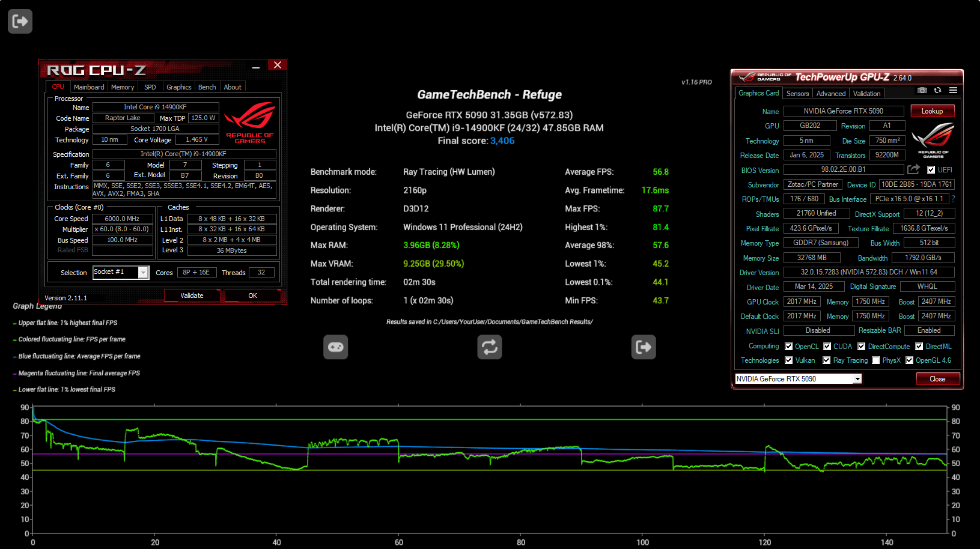Toggle the OpenCL checkbox
The height and width of the screenshot is (549, 980).
point(788,347)
